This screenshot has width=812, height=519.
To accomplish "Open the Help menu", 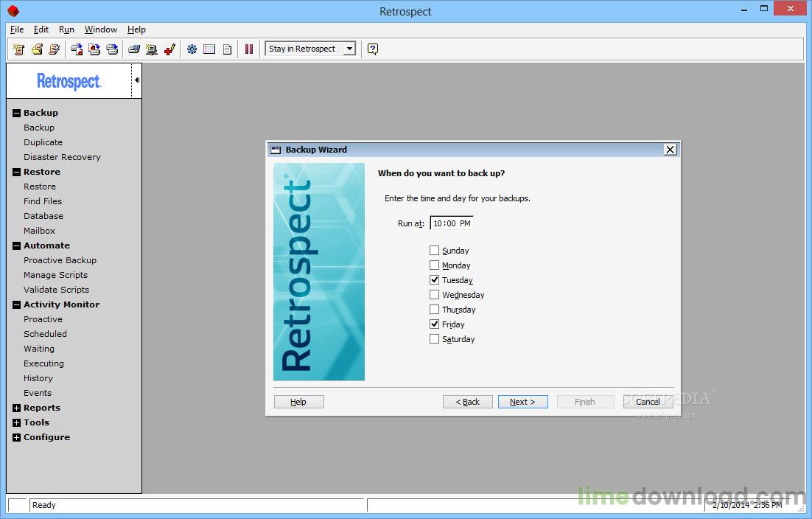I will pos(137,29).
